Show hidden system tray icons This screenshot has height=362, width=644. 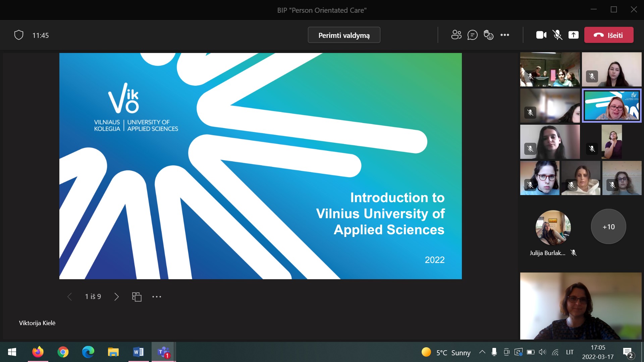click(x=482, y=352)
